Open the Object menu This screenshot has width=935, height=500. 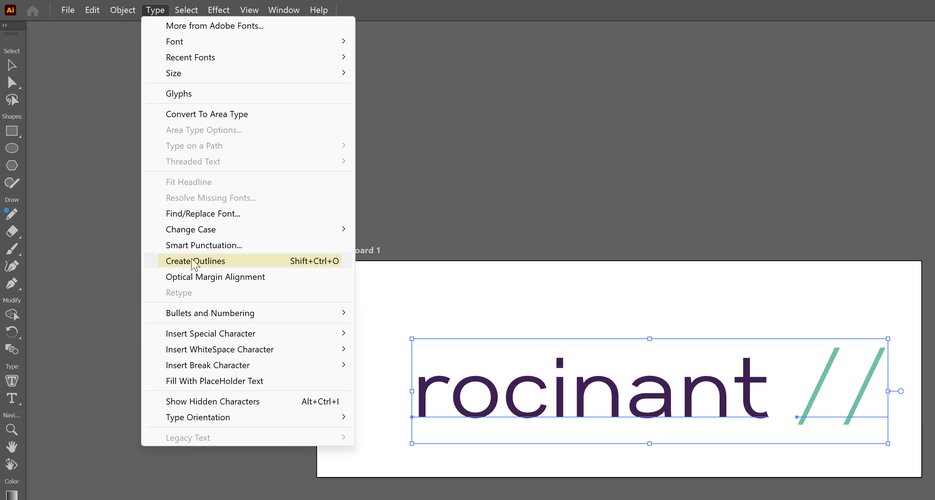click(122, 10)
